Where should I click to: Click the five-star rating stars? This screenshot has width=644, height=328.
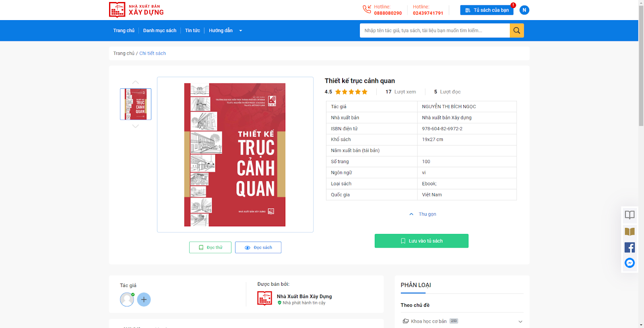[x=351, y=92]
